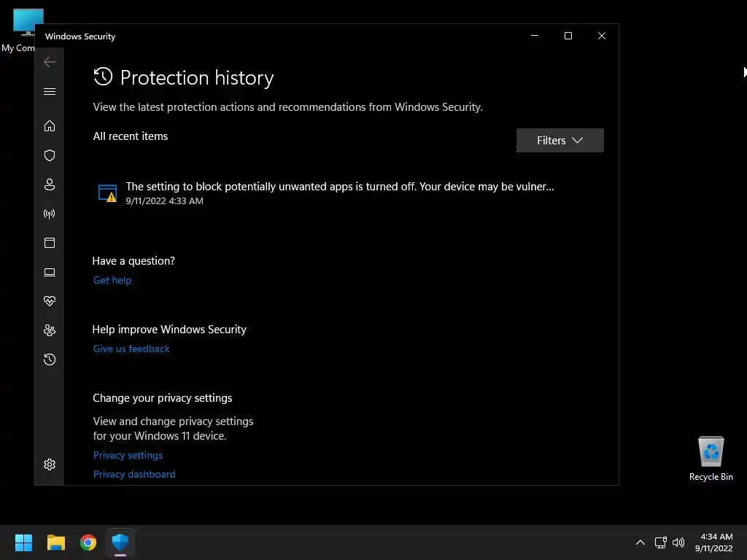Click the 9/11/2022 4:33 AM timestamp
Viewport: 747px width, 560px height.
(164, 201)
